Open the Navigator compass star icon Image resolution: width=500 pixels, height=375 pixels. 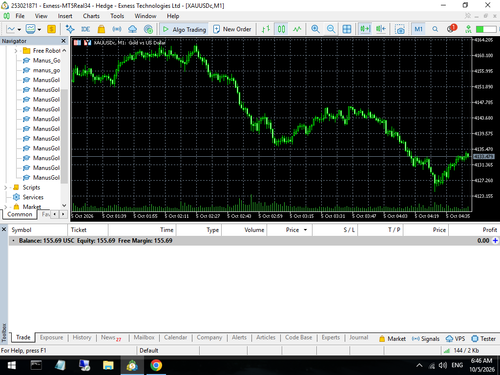click(x=70, y=29)
